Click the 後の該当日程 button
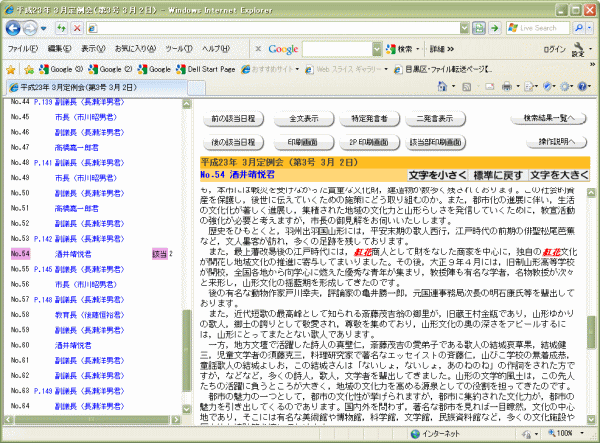This screenshot has height=443, width=600. point(233,142)
